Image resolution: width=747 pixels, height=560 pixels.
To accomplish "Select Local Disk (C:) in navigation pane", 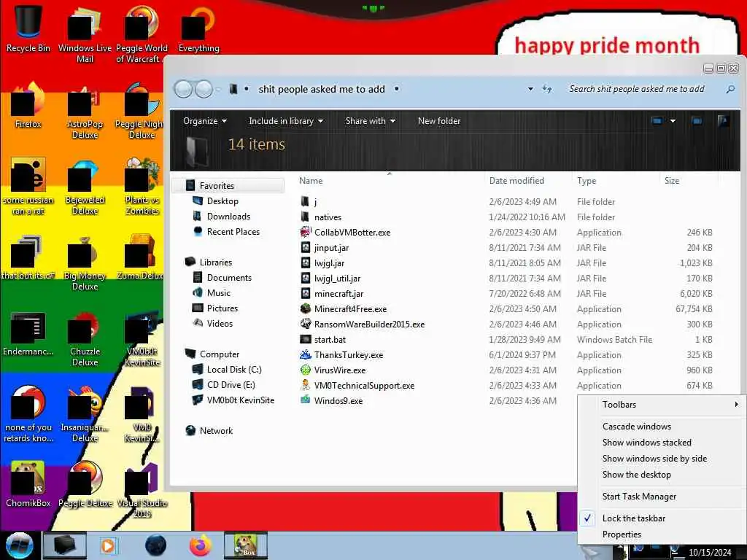I will click(x=234, y=370).
